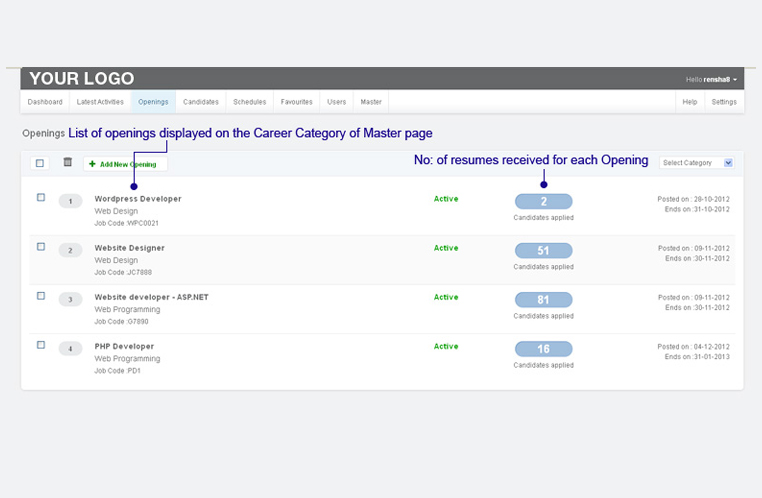Check the Wordpress Developer row checkbox
The height and width of the screenshot is (498, 762).
(41, 198)
